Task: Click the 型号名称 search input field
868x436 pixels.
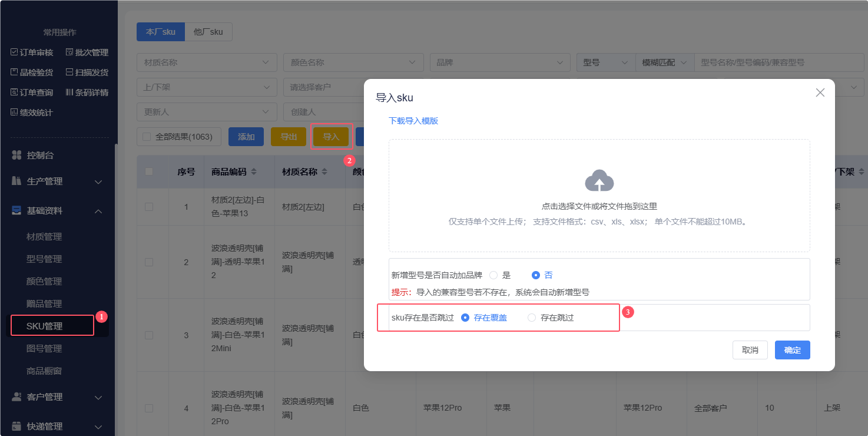Action: (x=777, y=62)
